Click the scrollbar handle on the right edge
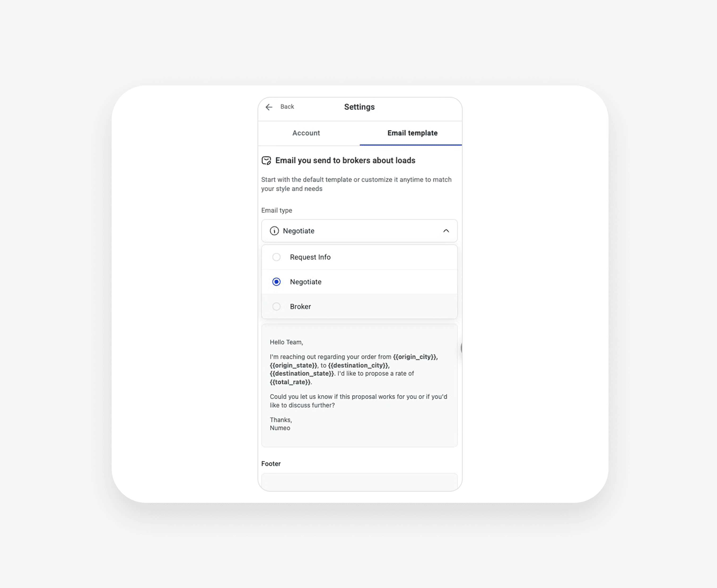 [462, 348]
